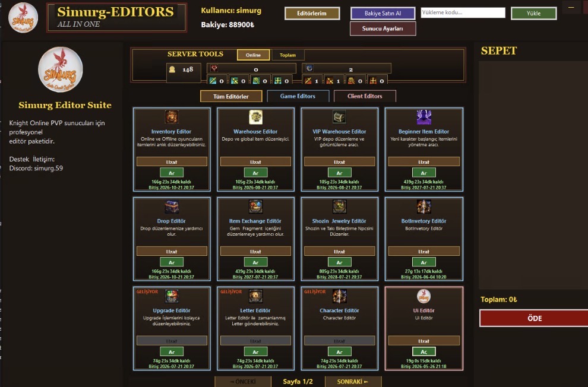Viewport: 588px width, 387px height.
Task: Show the Tüm Editörler tab
Action: point(231,96)
